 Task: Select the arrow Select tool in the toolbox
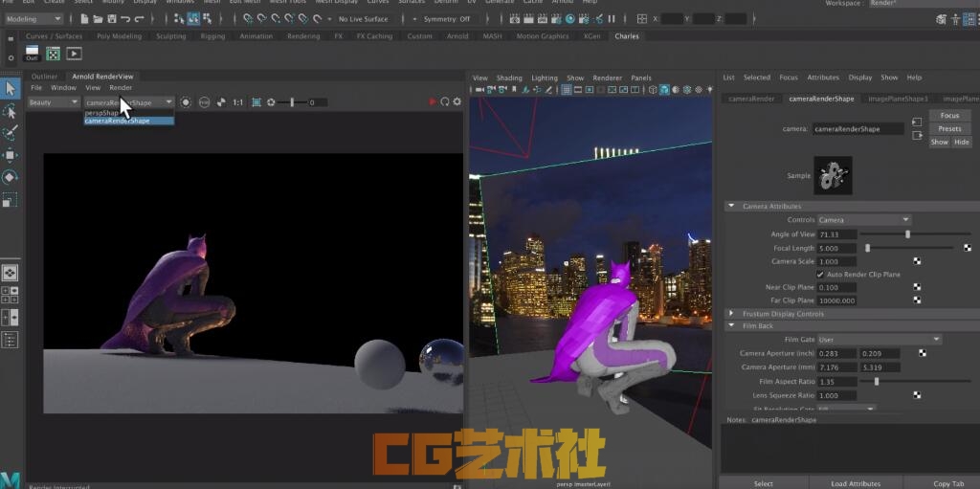pos(10,88)
